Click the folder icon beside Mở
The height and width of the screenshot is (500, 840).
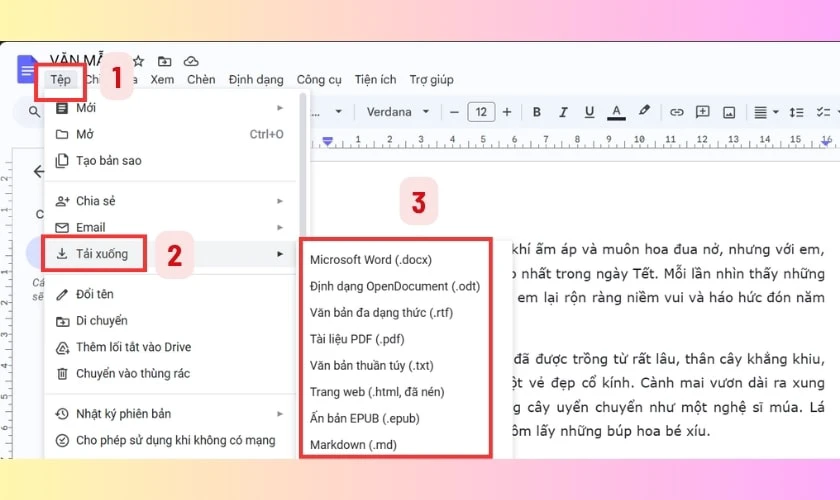click(62, 134)
